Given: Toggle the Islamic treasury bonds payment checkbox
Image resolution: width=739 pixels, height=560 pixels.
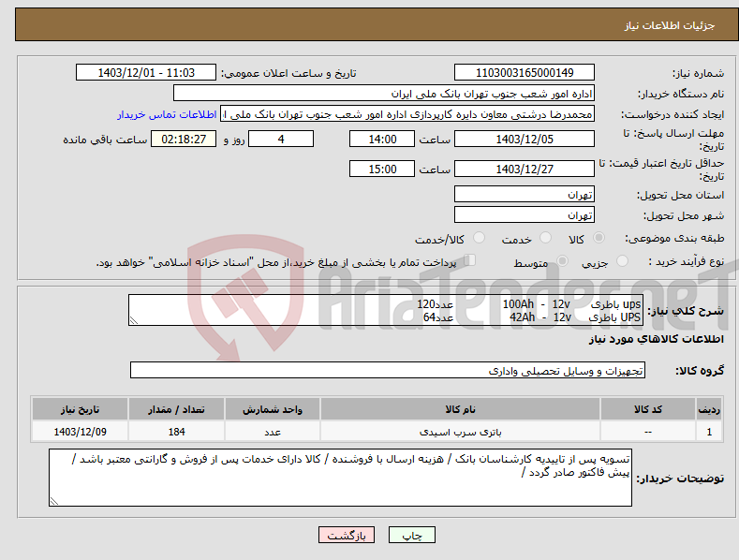Looking at the screenshot, I should (469, 260).
